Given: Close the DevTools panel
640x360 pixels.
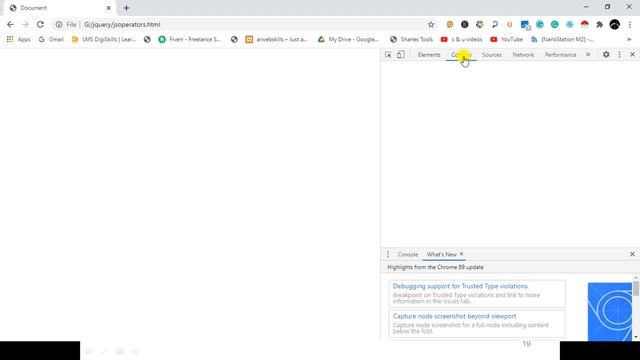Looking at the screenshot, I should click(x=632, y=54).
